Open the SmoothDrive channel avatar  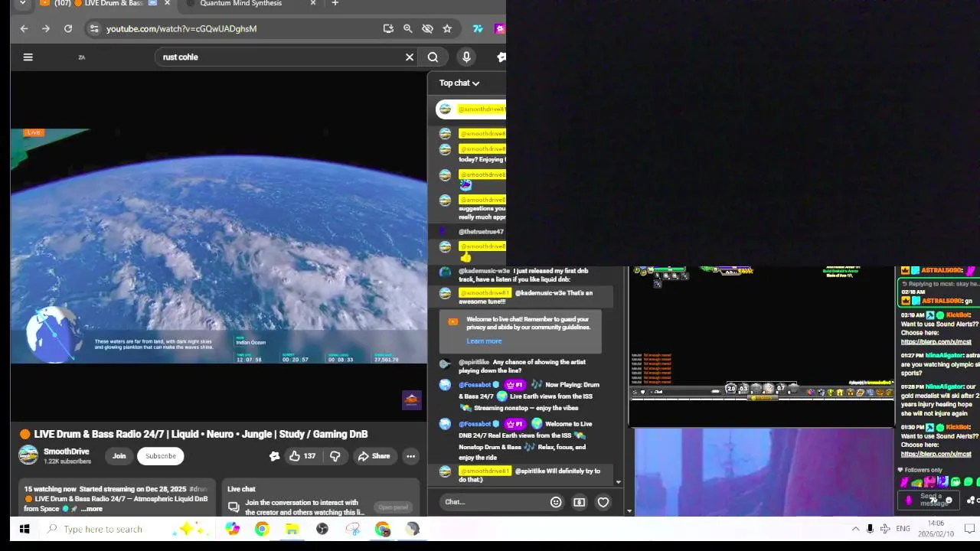(28, 455)
